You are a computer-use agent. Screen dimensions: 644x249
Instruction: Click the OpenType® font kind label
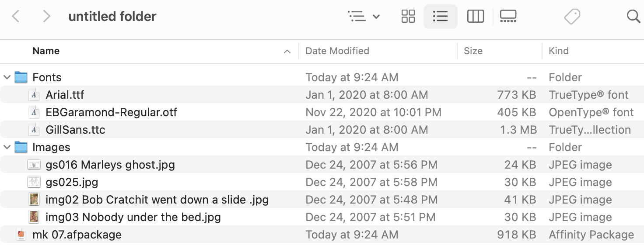(591, 112)
